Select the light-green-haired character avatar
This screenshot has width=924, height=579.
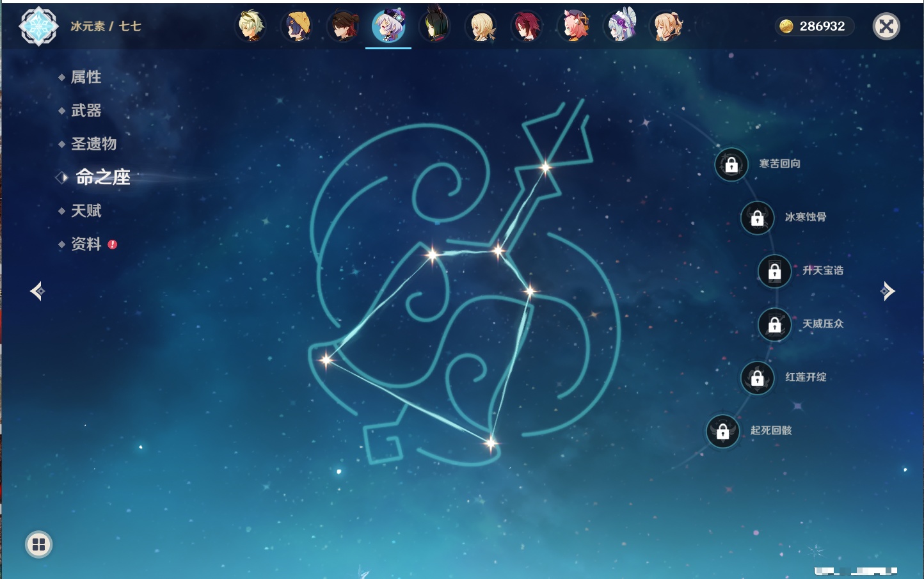(251, 26)
